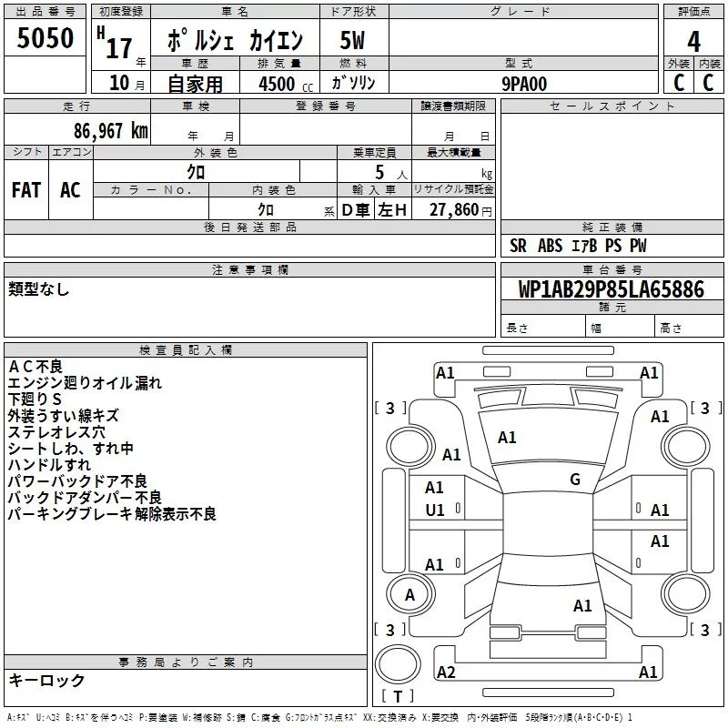728x728 pixels.
Task: Select the note シートしわ、すれ中
Action: point(71,448)
